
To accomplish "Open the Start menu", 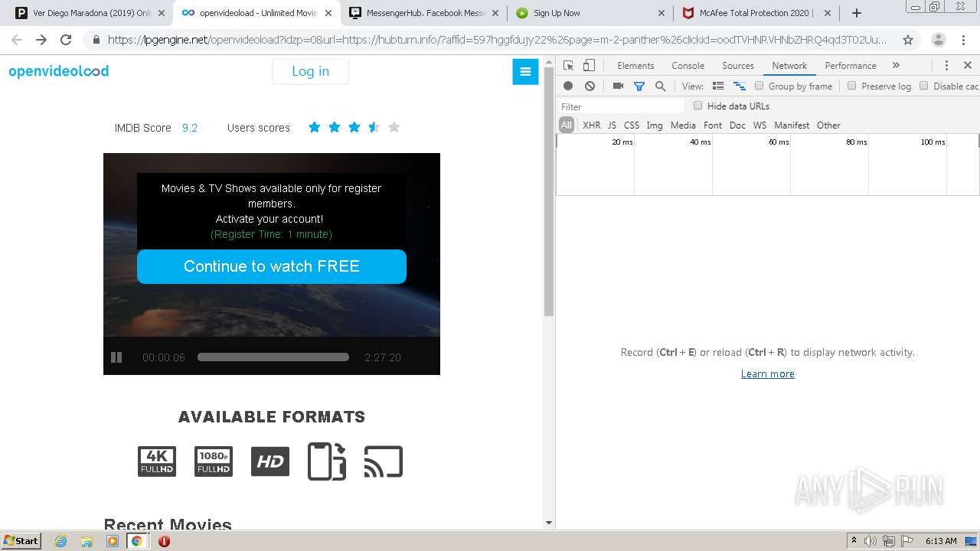I will [x=21, y=541].
